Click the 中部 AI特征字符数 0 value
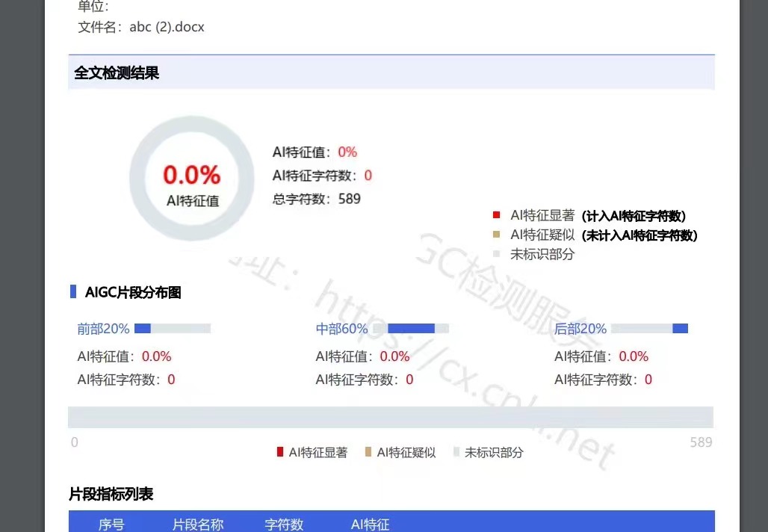768x532 pixels. click(x=409, y=380)
